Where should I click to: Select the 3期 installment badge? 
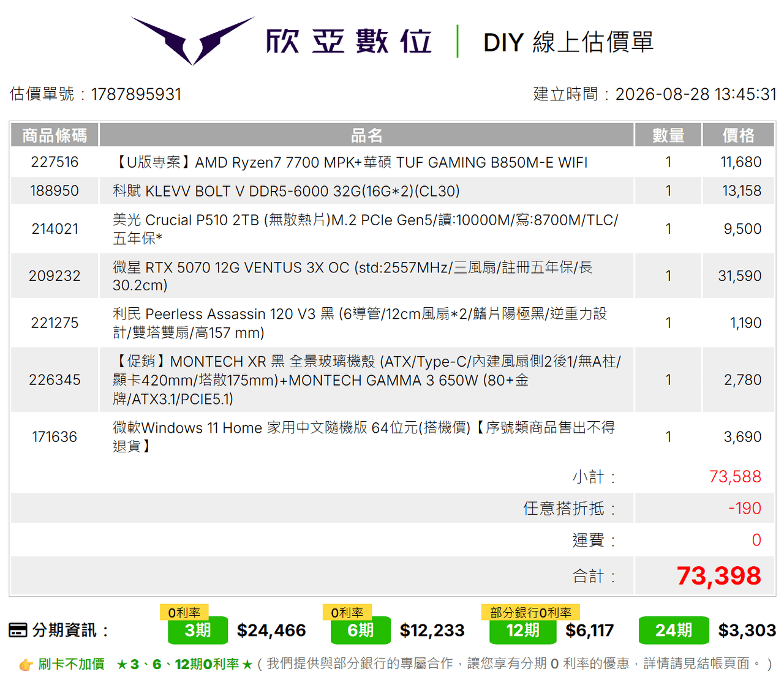coord(198,630)
